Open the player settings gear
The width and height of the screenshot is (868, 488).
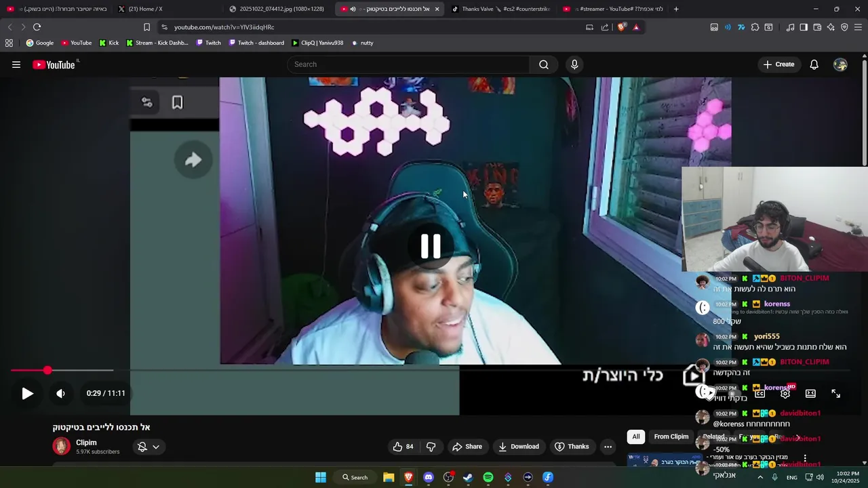[785, 393]
